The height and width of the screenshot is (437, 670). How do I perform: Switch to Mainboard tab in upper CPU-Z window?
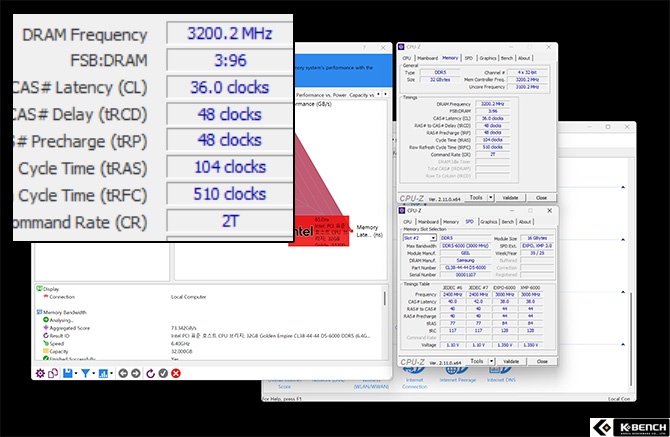(427, 58)
